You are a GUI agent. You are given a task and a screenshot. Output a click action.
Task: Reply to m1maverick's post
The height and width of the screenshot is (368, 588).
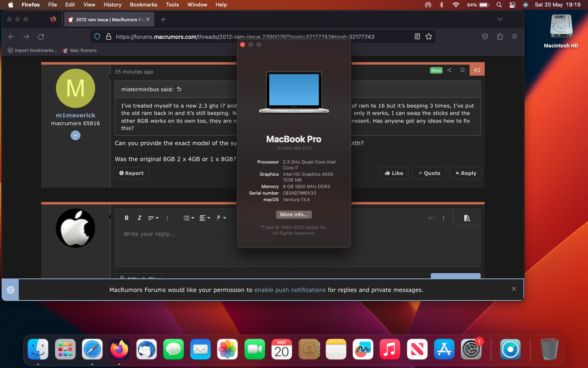465,173
